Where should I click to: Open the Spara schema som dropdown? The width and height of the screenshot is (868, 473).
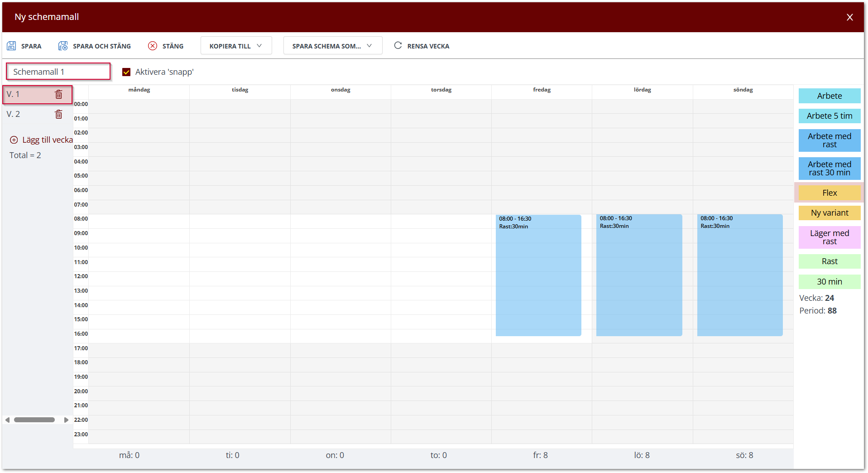[333, 46]
